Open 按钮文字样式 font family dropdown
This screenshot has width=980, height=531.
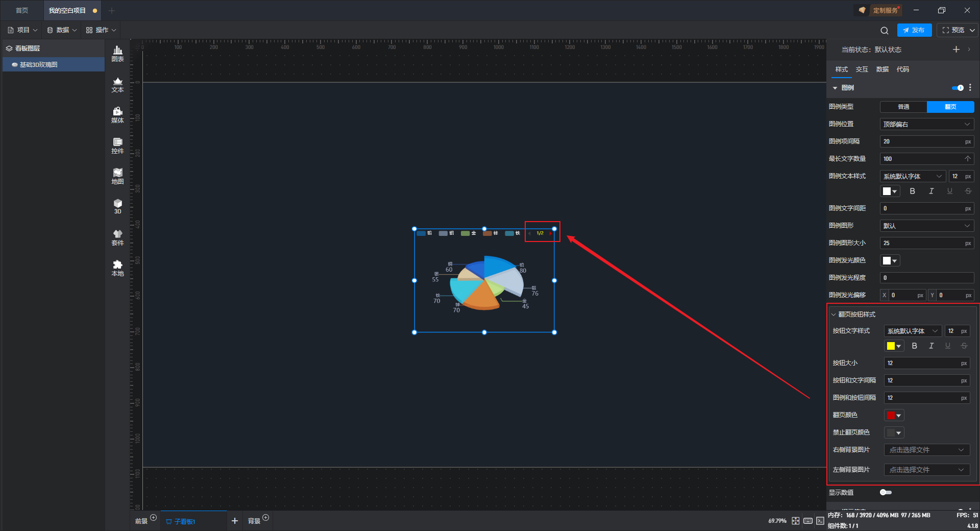pos(913,331)
